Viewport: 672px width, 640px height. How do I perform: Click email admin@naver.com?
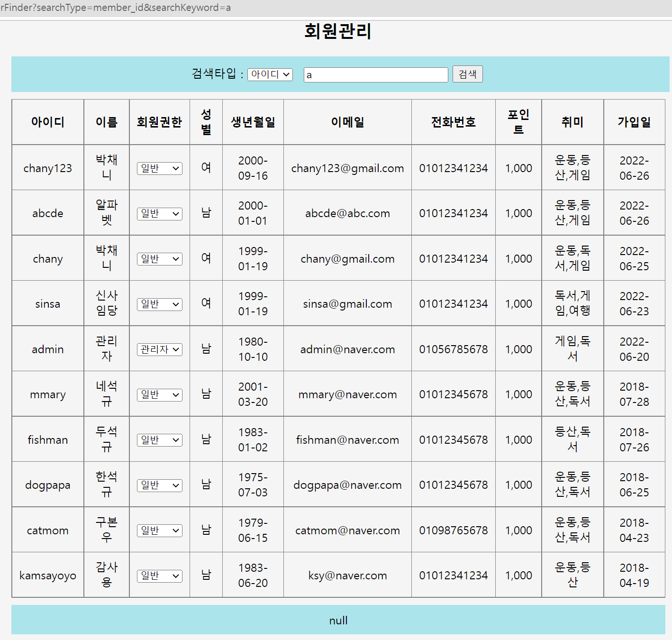tap(348, 349)
